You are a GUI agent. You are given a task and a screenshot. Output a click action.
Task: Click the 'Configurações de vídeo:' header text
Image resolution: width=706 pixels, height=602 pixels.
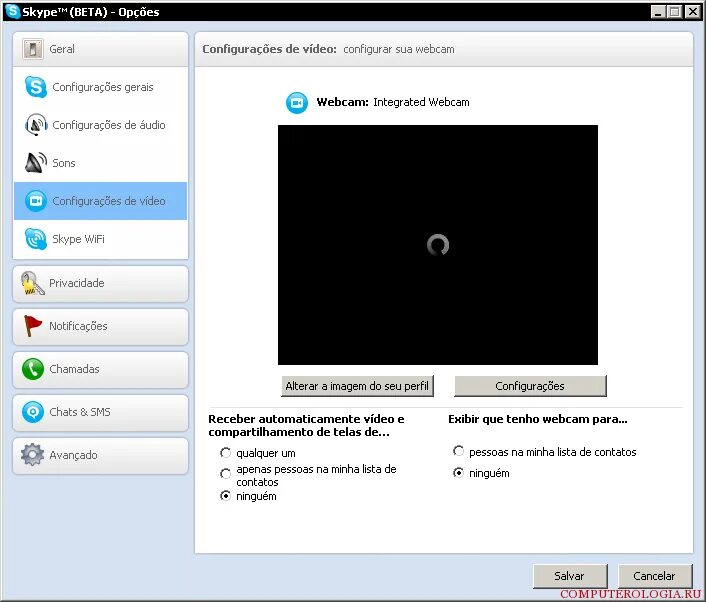click(x=269, y=49)
